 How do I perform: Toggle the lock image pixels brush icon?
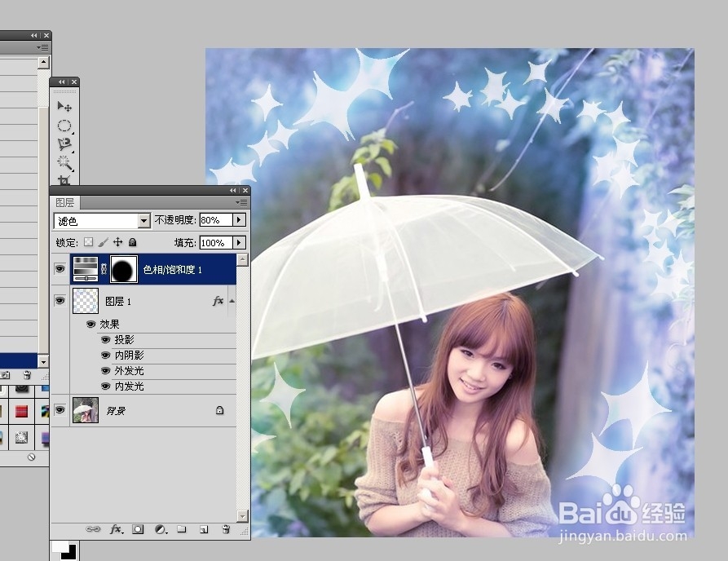[103, 242]
